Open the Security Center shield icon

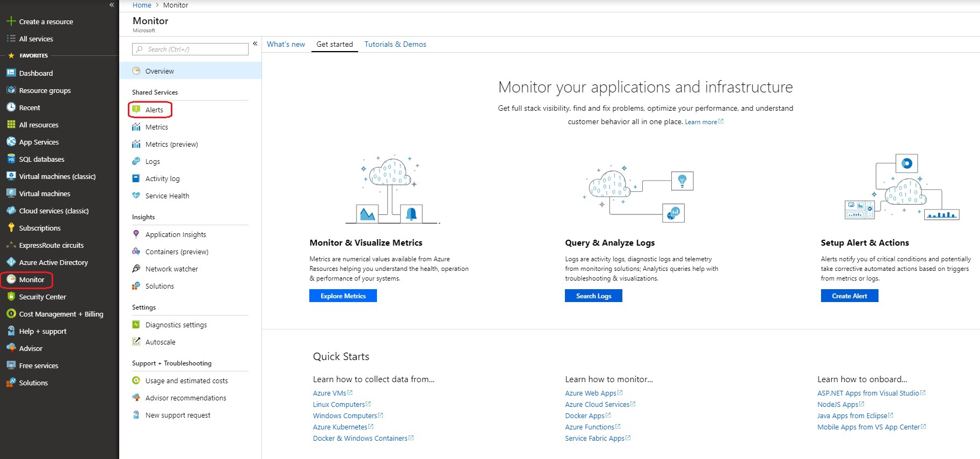pyautogui.click(x=11, y=296)
